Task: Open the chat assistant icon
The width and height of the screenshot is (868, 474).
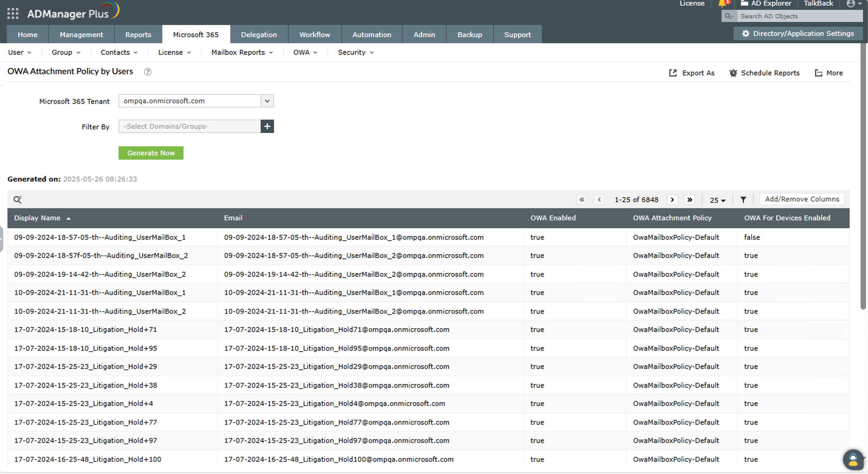Action: coord(853,459)
